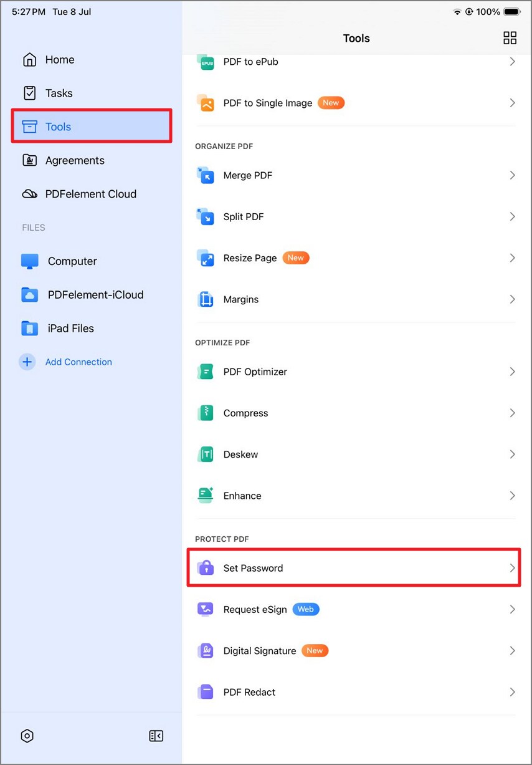The width and height of the screenshot is (532, 765).
Task: Open PDF Redact using its right chevron
Action: coord(512,692)
